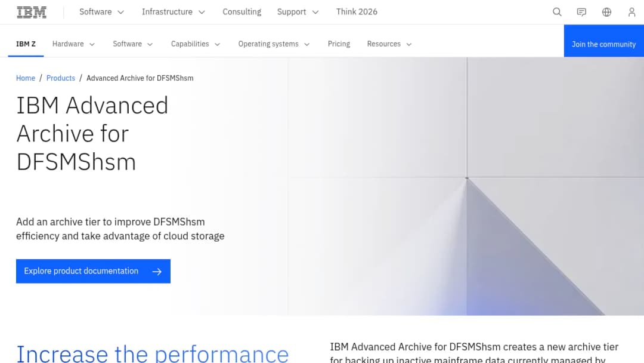Expand the Hardware submenu chevron

click(x=92, y=44)
